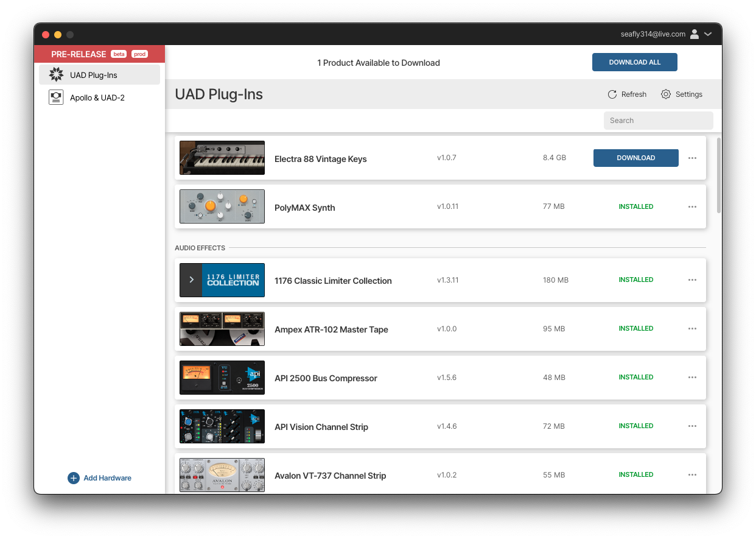This screenshot has height=539, width=756.
Task: Download Electra 88 Vintage Keys
Action: point(636,158)
